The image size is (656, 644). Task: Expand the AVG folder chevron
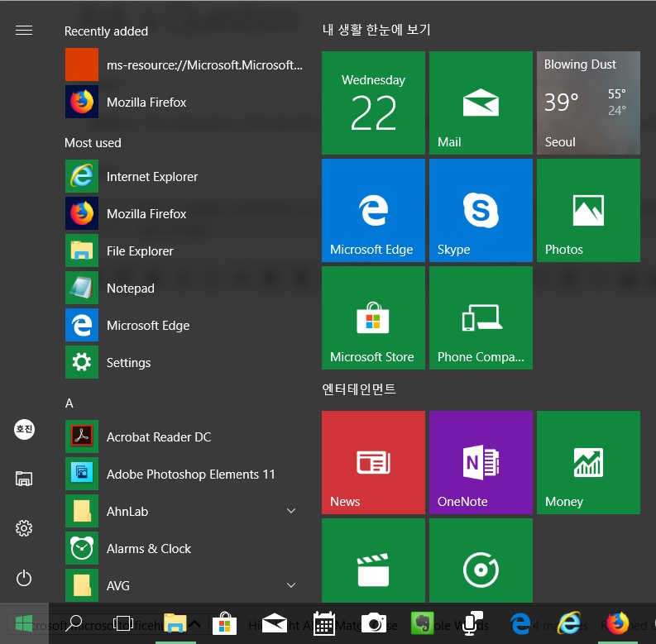pos(290,586)
